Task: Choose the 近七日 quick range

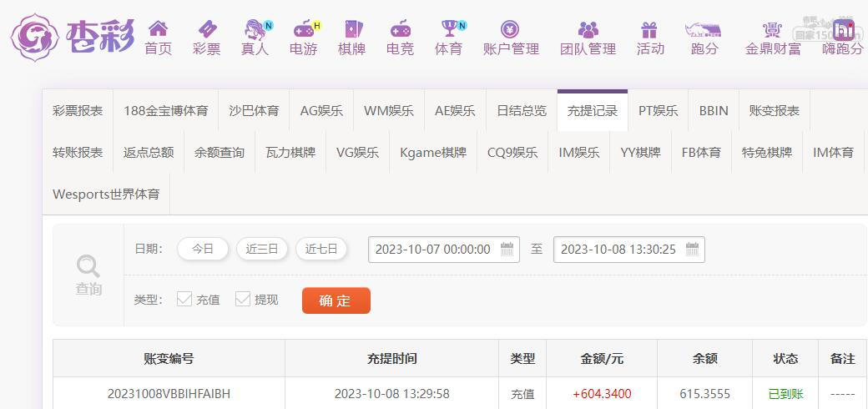Action: click(321, 249)
